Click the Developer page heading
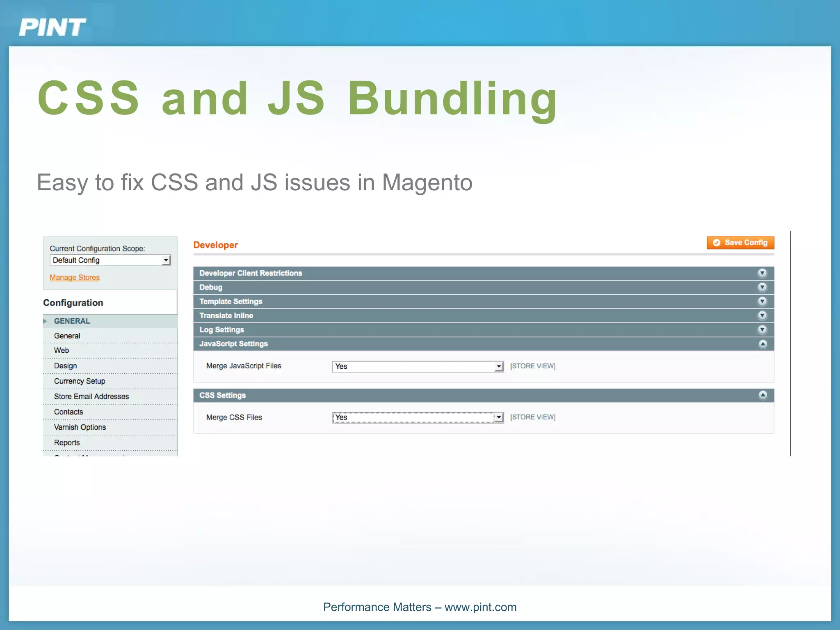Image resolution: width=840 pixels, height=630 pixels. tap(216, 245)
